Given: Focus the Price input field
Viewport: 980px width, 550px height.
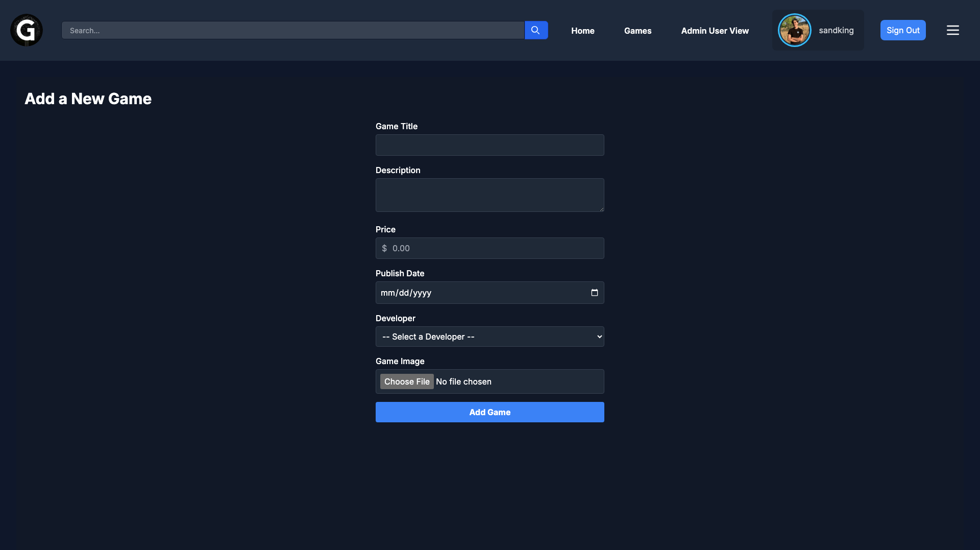Looking at the screenshot, I should [x=495, y=248].
